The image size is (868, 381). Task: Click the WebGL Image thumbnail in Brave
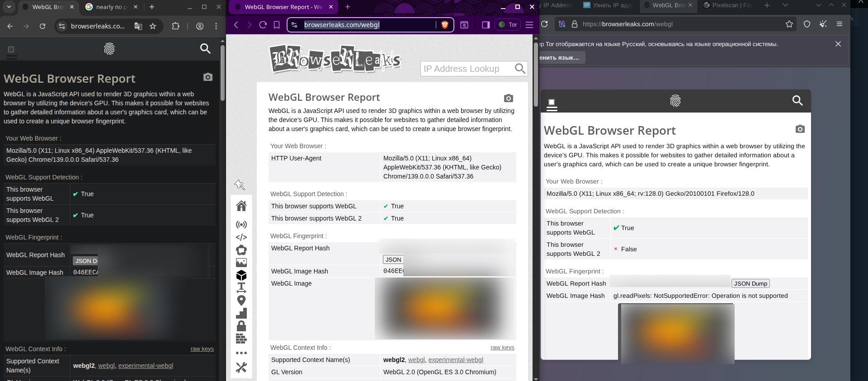445,308
